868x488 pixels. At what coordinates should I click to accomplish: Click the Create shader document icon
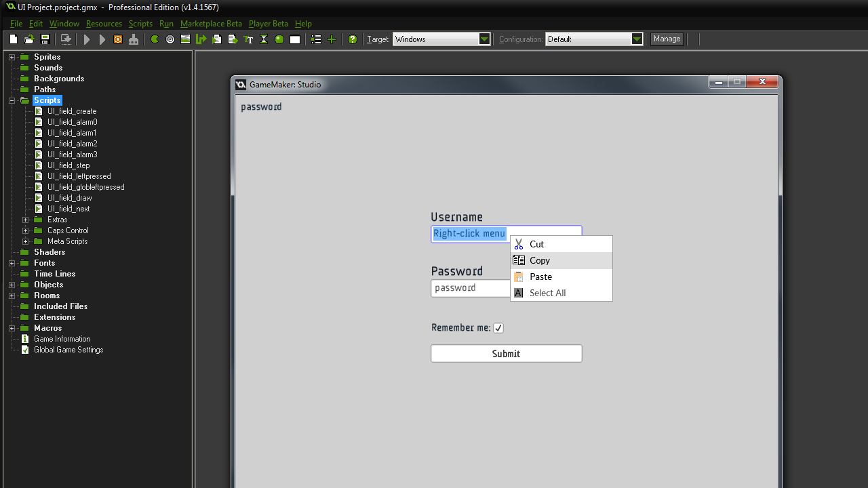tap(233, 39)
